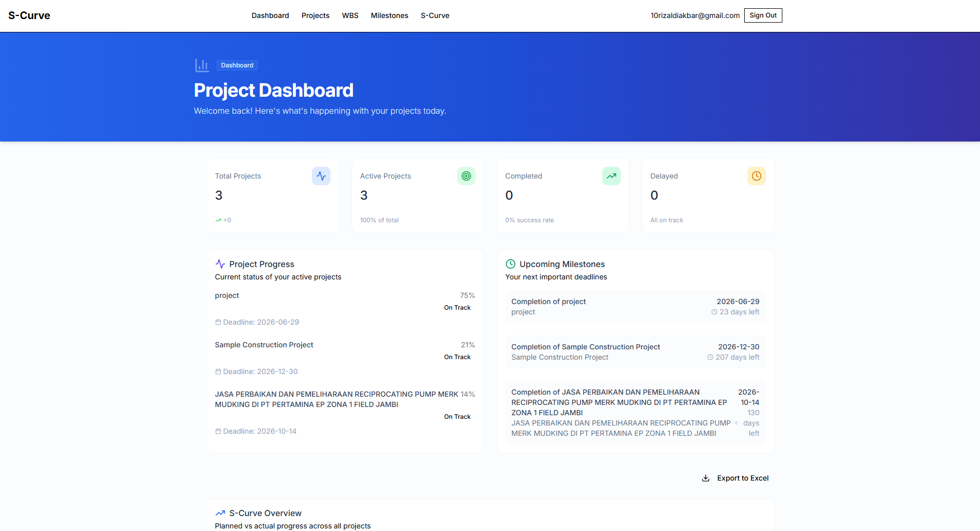
Task: Click calendar icon beside Deadline: 2026-12-30
Action: 218,371
